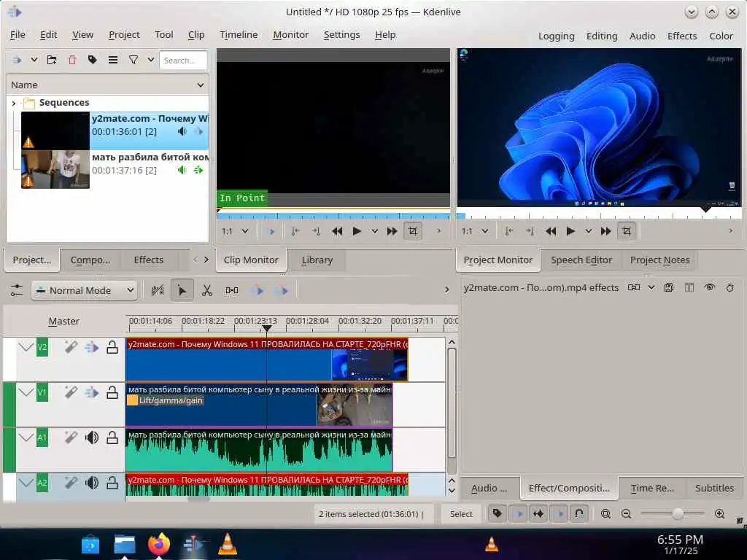Open the Name column sort dropdown
The height and width of the screenshot is (560, 747).
[201, 85]
